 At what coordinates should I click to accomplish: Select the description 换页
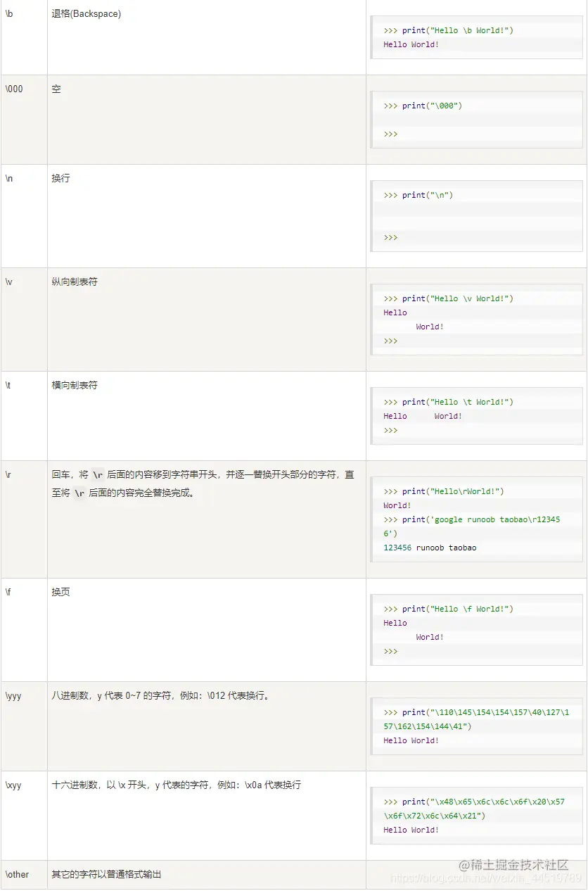coord(61,592)
